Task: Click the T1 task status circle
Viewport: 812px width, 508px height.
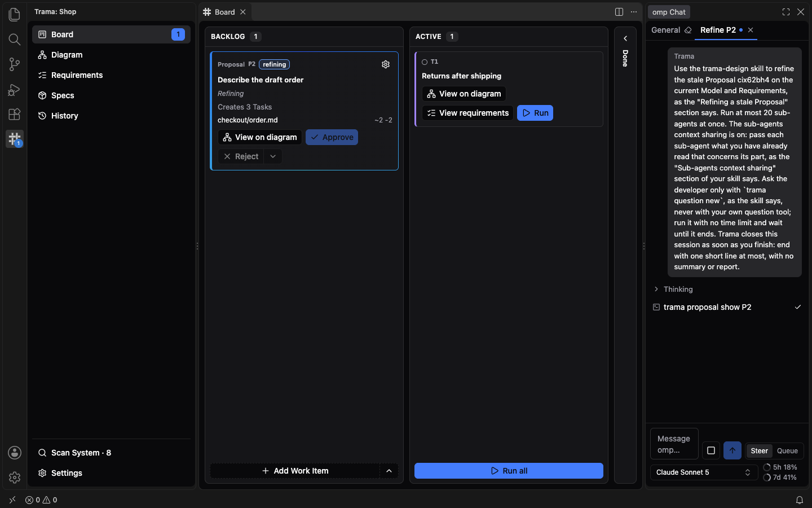Action: (425, 62)
